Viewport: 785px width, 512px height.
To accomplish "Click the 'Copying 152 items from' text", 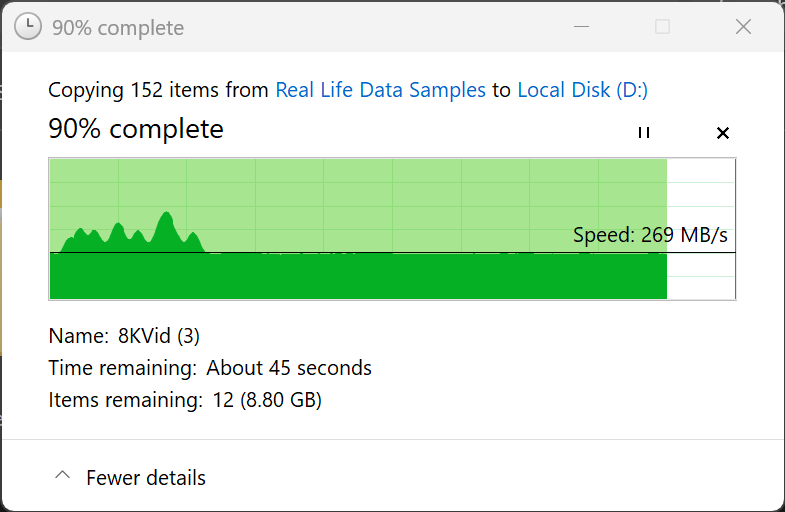I will [x=158, y=90].
